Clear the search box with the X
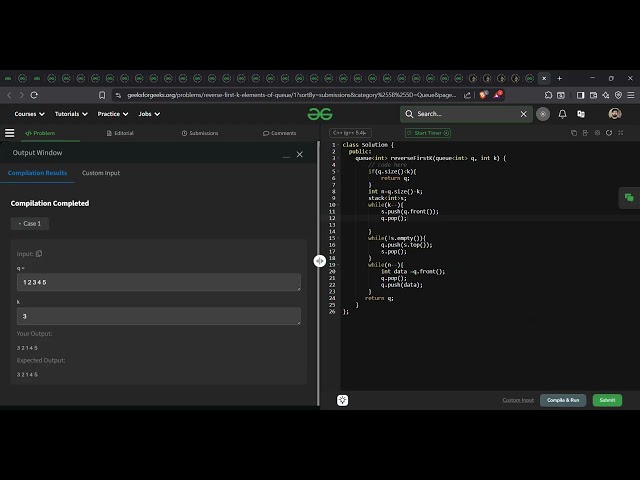 tap(524, 114)
